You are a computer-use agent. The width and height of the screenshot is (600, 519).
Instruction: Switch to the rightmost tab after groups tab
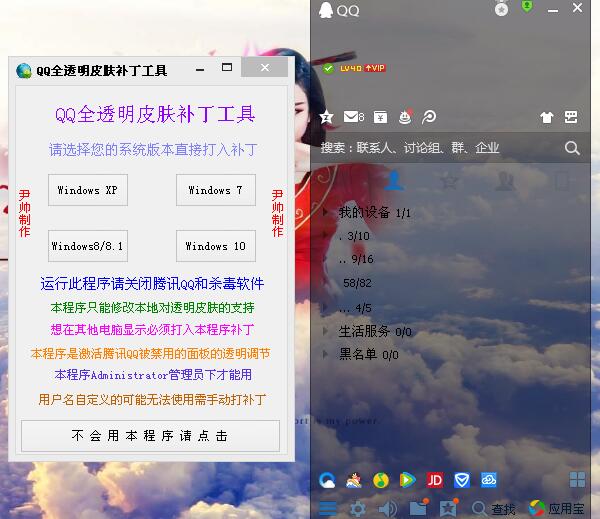[562, 181]
